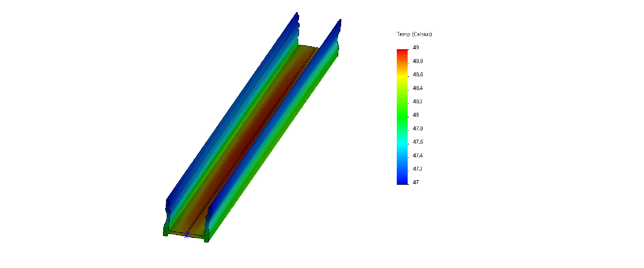Viewport: 644px width, 268px height.
Task: Click the 47.8 legend value
Action: click(418, 129)
